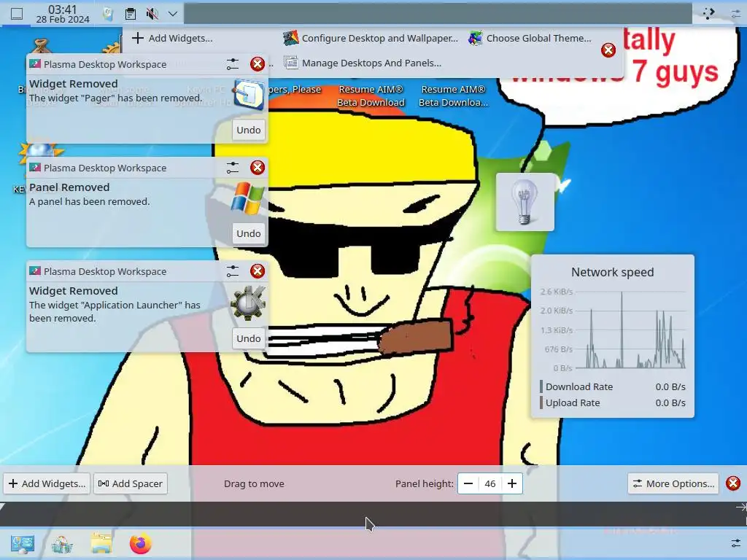747x560 pixels.
Task: Select the Download Rate row
Action: coord(613,386)
